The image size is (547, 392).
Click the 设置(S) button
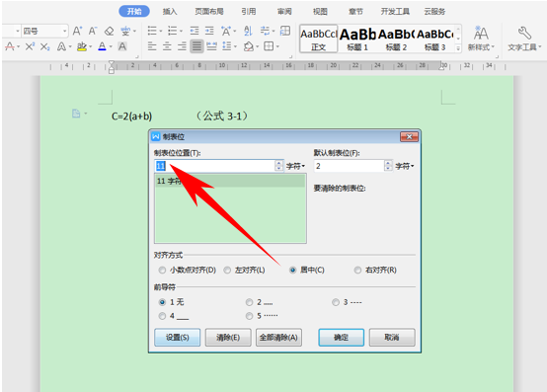[x=177, y=338]
